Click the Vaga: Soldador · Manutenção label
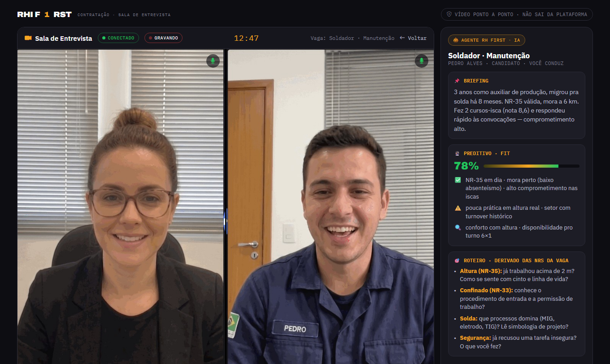Screen dimensions: 610x364 pos(353,38)
